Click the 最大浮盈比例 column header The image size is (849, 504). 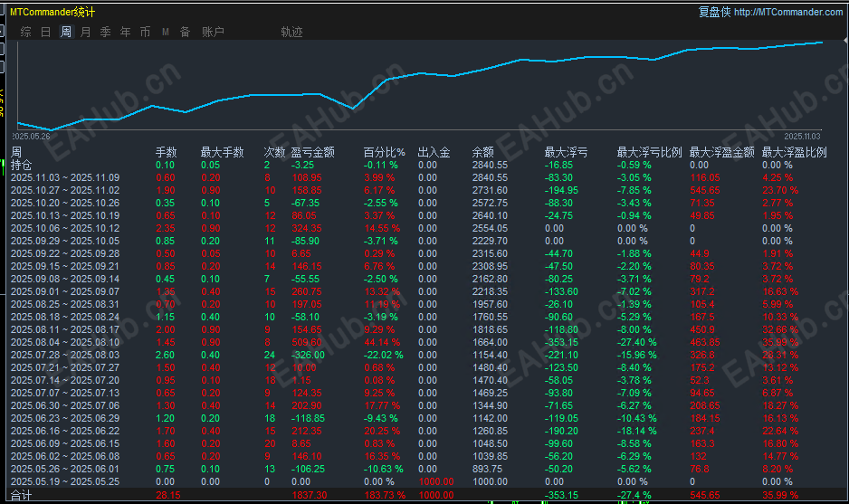pos(795,153)
